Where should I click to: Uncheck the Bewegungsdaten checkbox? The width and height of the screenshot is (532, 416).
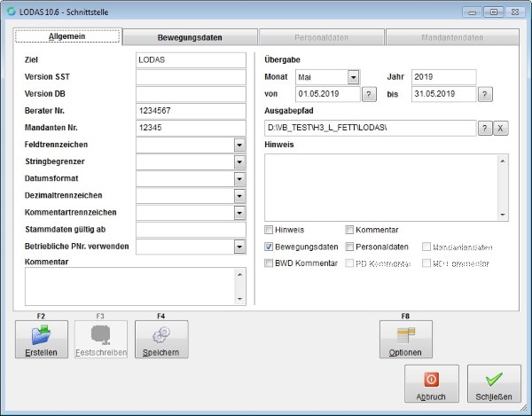[270, 247]
